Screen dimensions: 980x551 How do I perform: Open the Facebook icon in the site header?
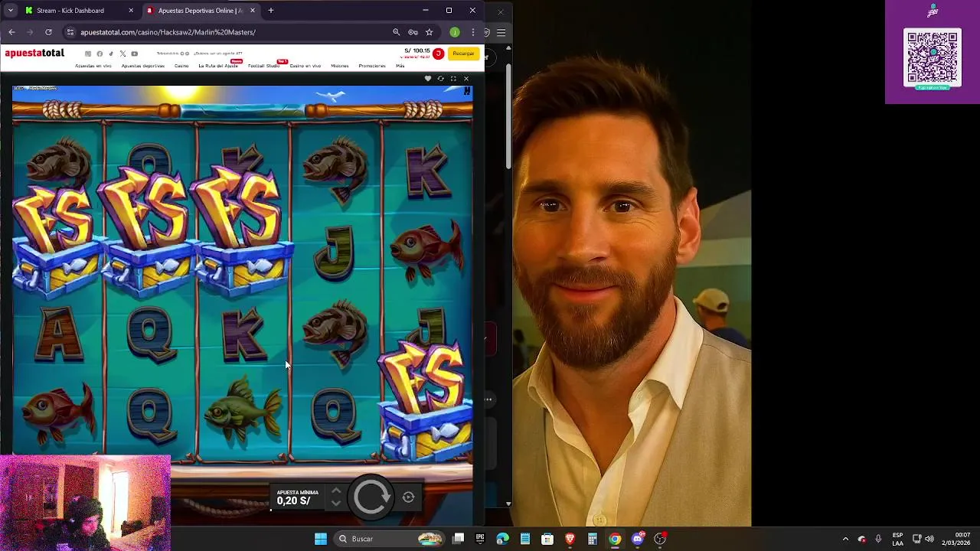pos(100,54)
